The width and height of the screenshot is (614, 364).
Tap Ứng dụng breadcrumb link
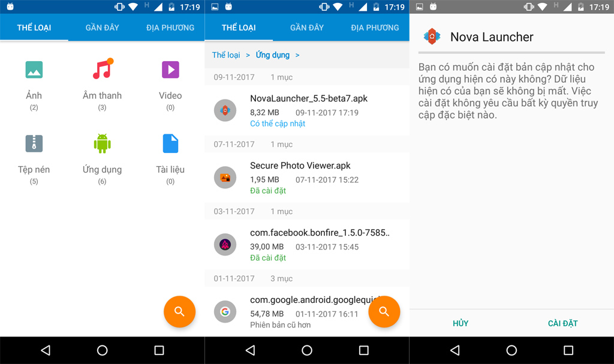273,55
